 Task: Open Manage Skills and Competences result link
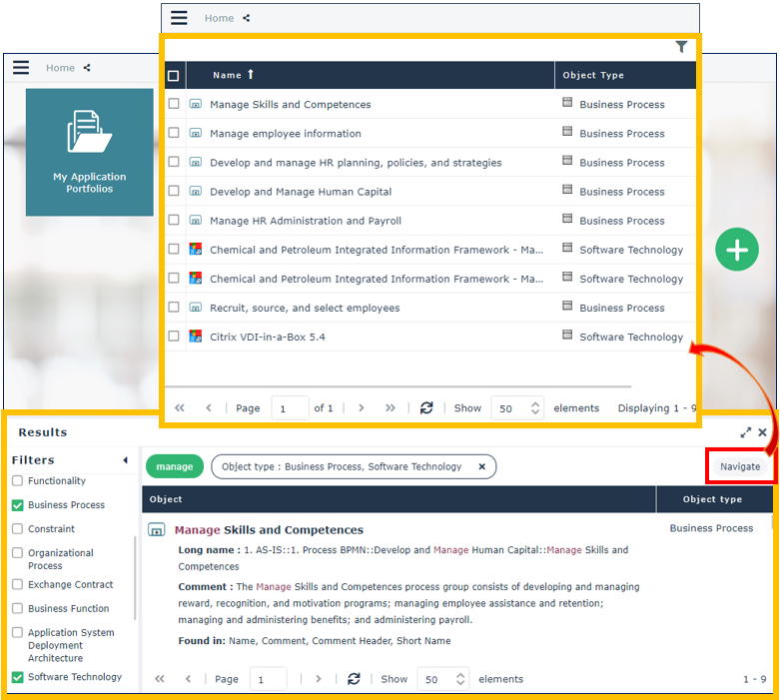point(269,530)
